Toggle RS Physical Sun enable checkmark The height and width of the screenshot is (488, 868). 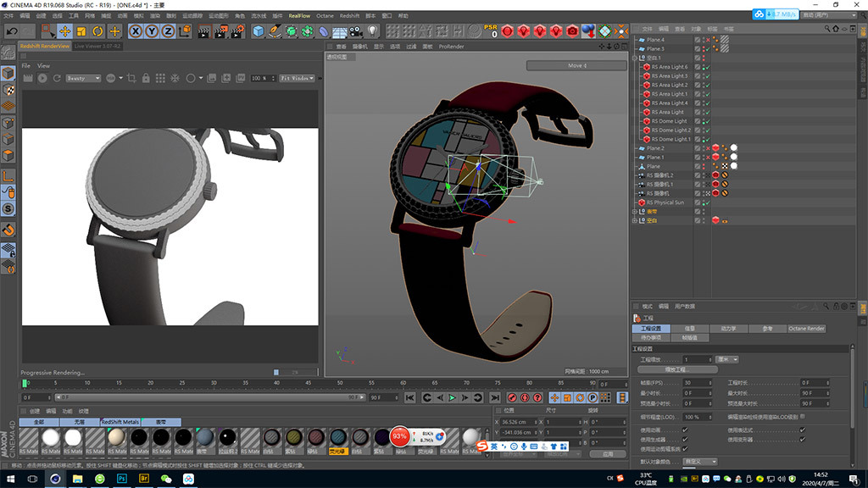tap(708, 202)
